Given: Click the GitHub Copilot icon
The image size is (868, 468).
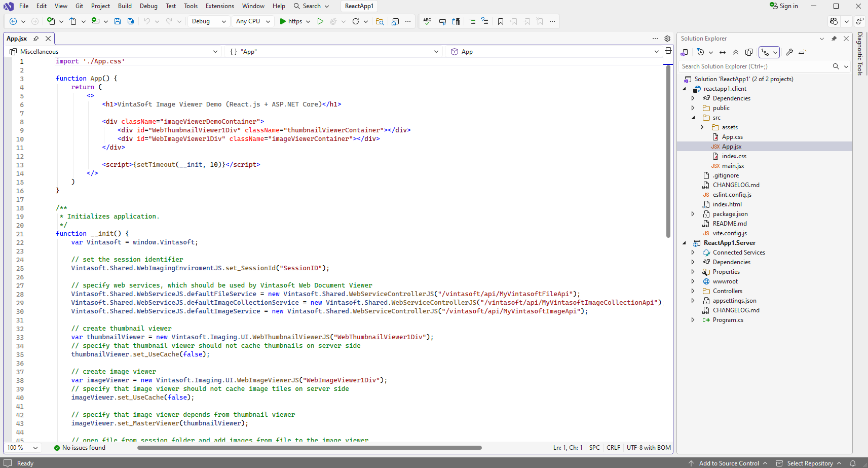Looking at the screenshot, I should (x=834, y=21).
